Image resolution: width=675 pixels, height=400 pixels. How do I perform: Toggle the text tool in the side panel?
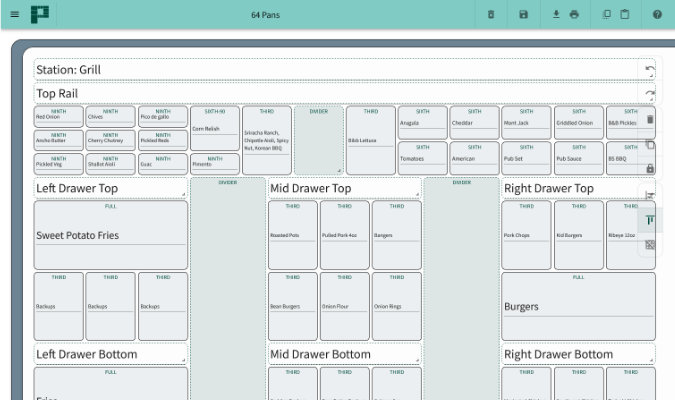point(650,220)
